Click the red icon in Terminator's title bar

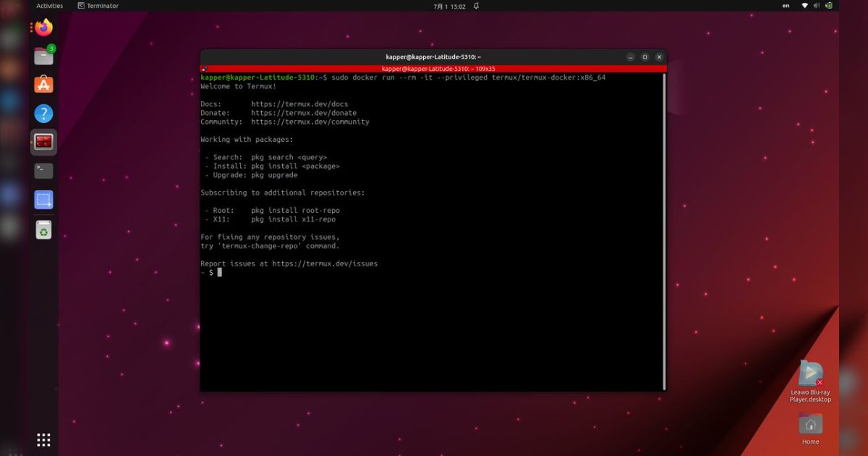click(x=205, y=69)
